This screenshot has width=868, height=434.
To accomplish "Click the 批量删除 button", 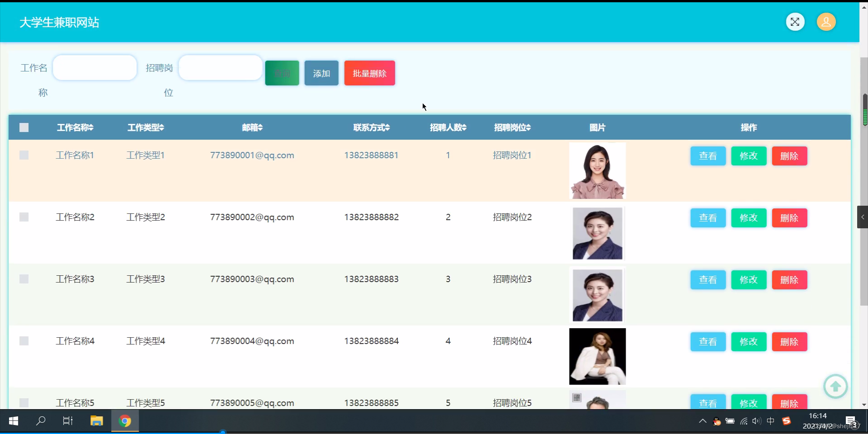I will (x=369, y=73).
